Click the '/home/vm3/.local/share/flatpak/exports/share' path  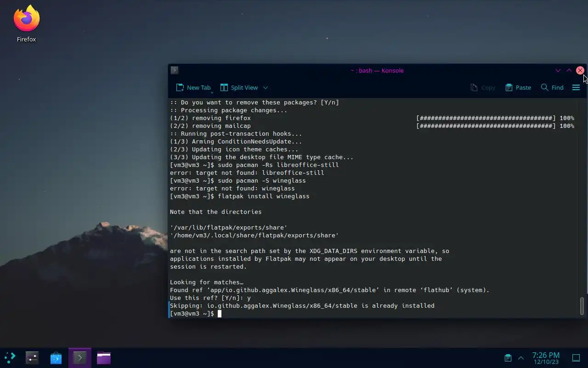pyautogui.click(x=254, y=236)
